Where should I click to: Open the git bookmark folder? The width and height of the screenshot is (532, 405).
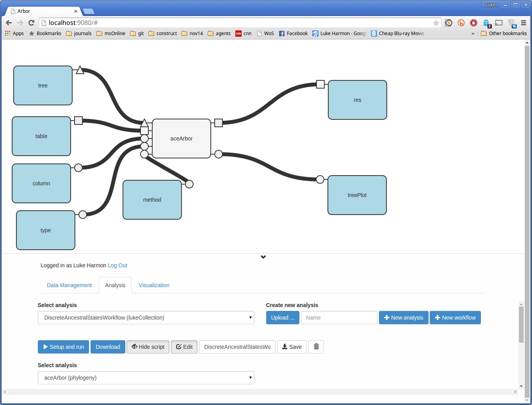pyautogui.click(x=137, y=34)
